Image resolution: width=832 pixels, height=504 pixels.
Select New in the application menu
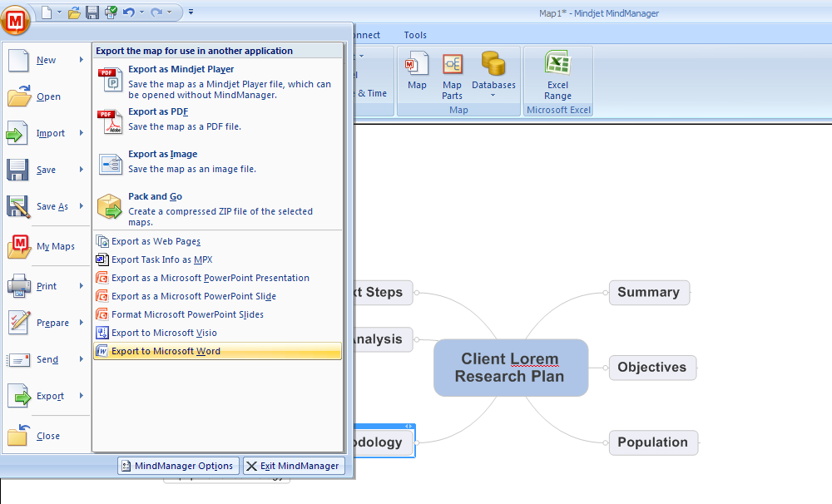[x=46, y=60]
